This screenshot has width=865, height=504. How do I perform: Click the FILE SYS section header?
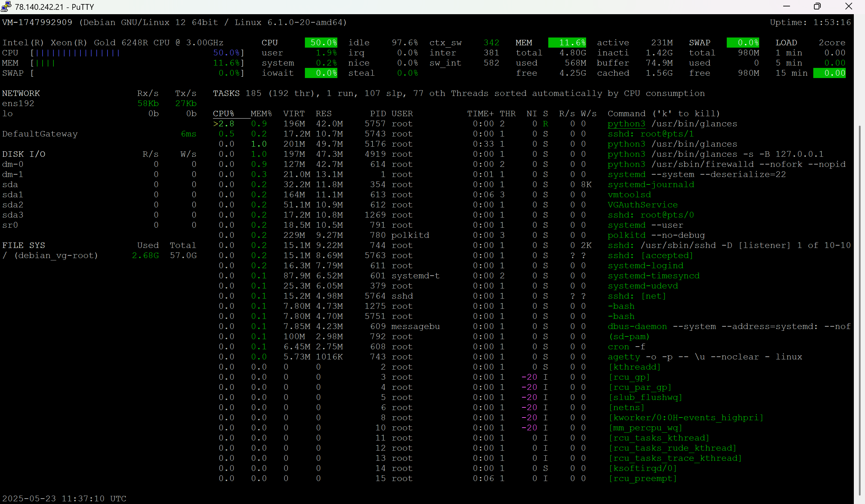point(24,245)
